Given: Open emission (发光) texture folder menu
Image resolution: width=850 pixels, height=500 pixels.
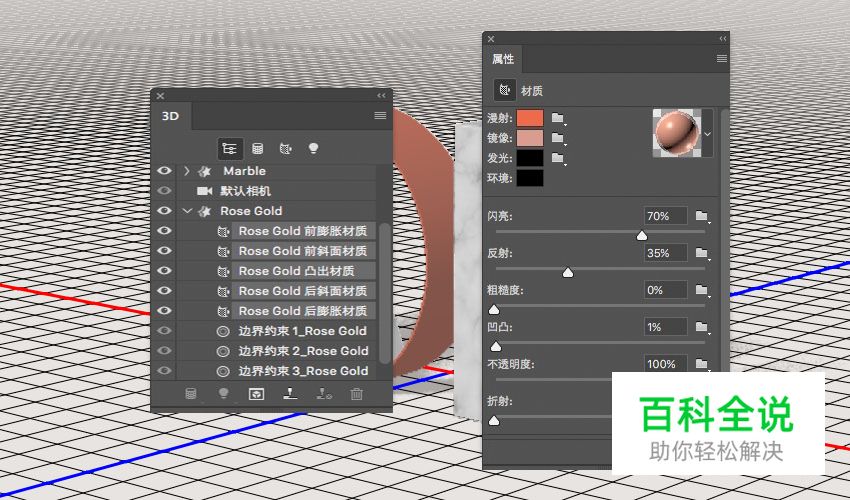Looking at the screenshot, I should click(558, 158).
